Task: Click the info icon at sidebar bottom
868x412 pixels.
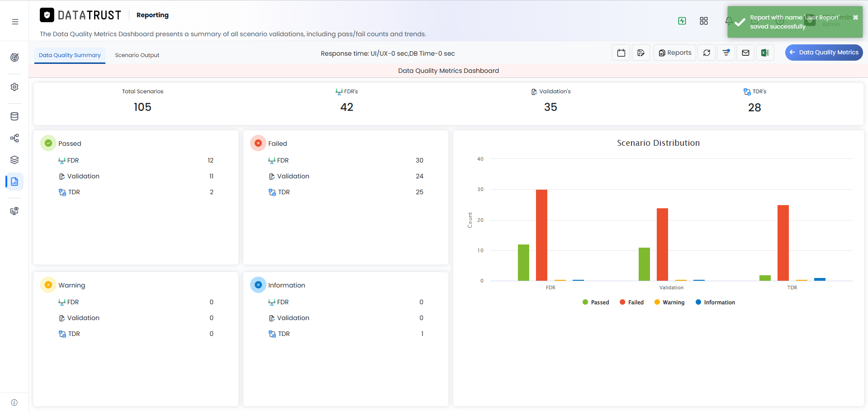Action: (x=14, y=402)
